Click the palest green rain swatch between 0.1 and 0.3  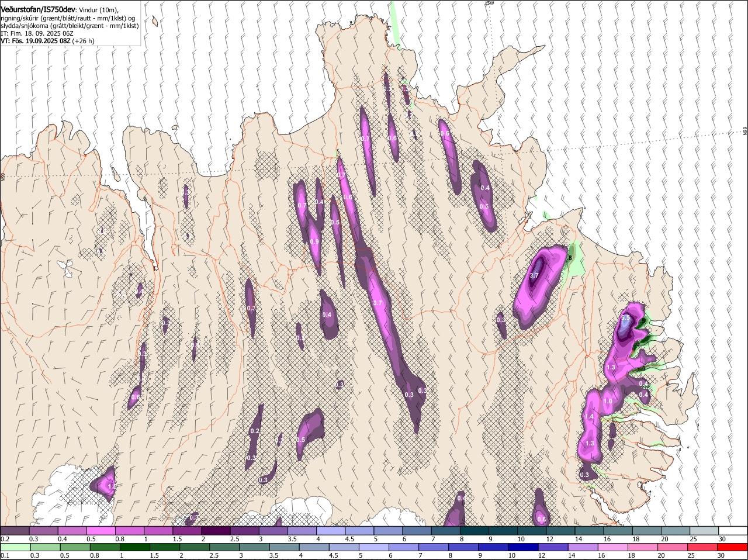(x=15, y=547)
